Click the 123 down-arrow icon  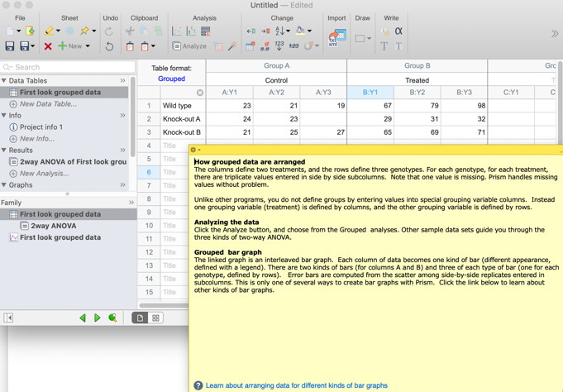click(x=279, y=46)
